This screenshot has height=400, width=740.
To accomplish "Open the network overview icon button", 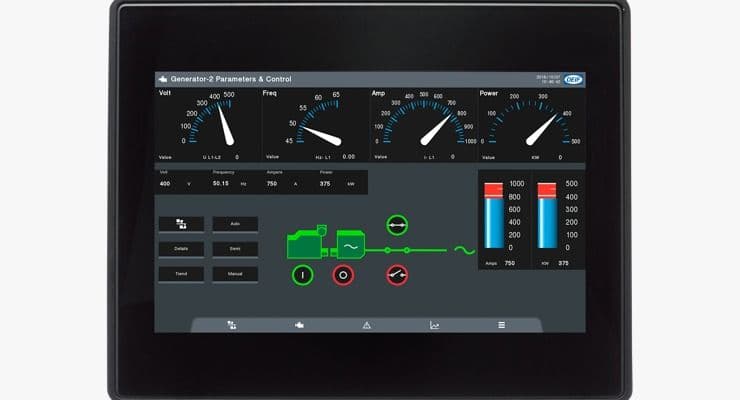I will [181, 224].
